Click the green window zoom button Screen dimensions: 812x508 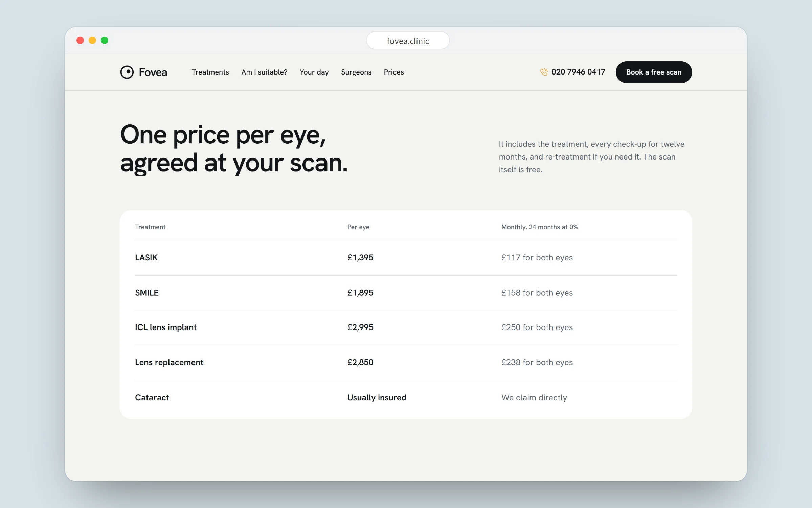coord(105,40)
